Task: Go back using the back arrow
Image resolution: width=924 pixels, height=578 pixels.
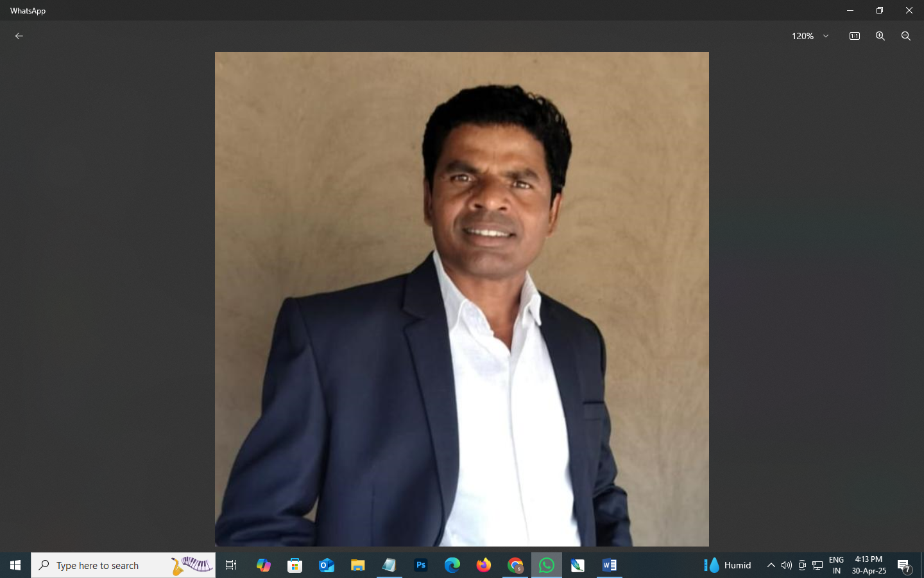Action: point(19,36)
